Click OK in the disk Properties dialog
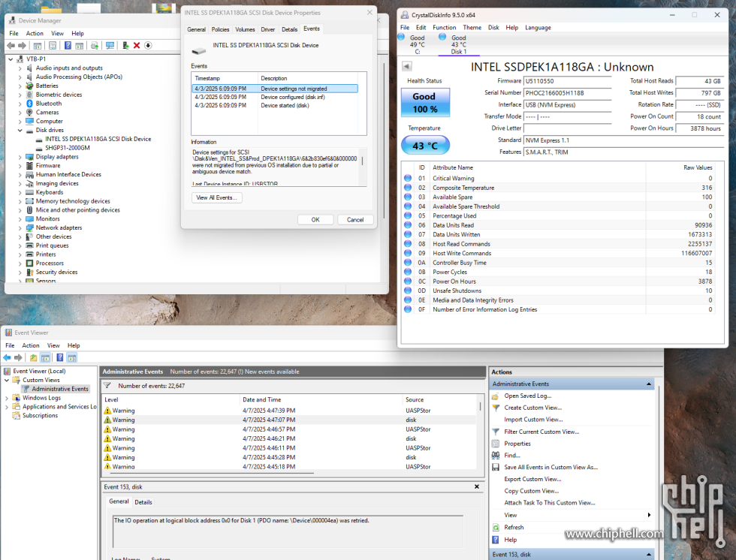The width and height of the screenshot is (736, 560). pos(315,220)
